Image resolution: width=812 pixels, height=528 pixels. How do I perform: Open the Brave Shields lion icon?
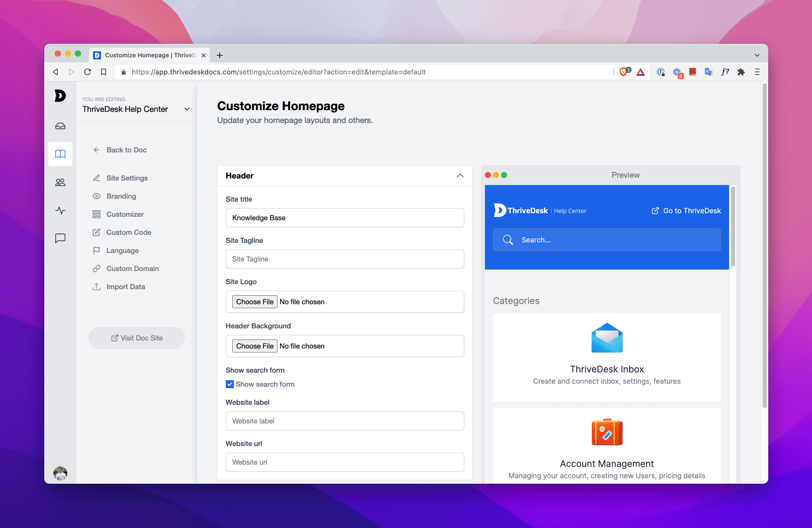click(x=624, y=72)
